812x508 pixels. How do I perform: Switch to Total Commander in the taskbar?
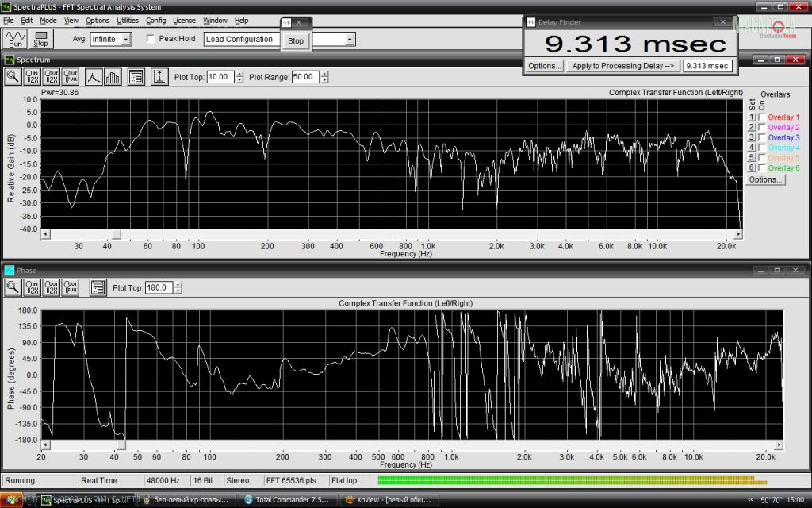click(287, 500)
